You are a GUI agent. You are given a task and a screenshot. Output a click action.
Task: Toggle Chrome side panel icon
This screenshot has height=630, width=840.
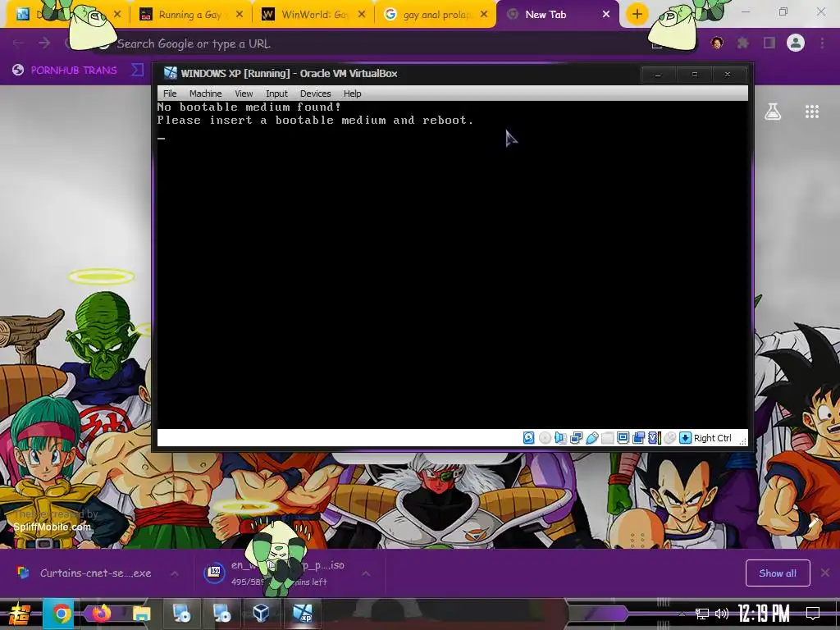point(769,43)
